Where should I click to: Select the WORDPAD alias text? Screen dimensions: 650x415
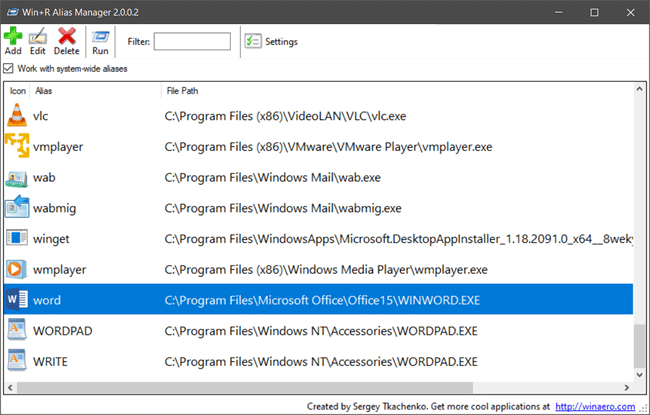[63, 331]
